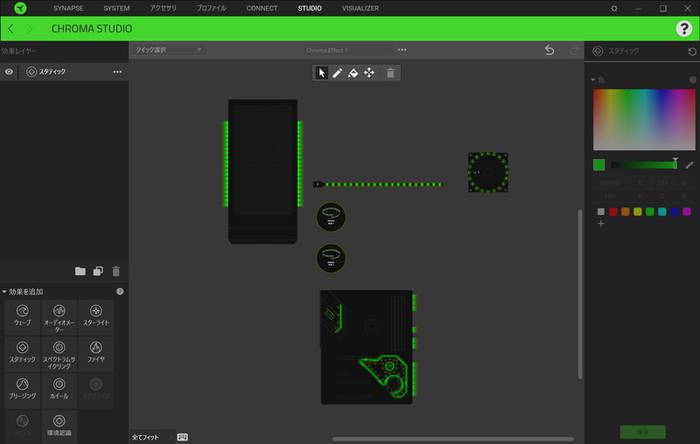Add the ファイヤ (Fire) effect
Viewport: 700px width, 444px height.
click(x=96, y=352)
